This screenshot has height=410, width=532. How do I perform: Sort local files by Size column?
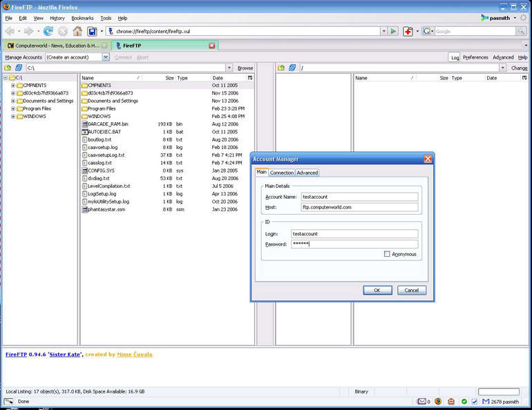tap(159, 78)
